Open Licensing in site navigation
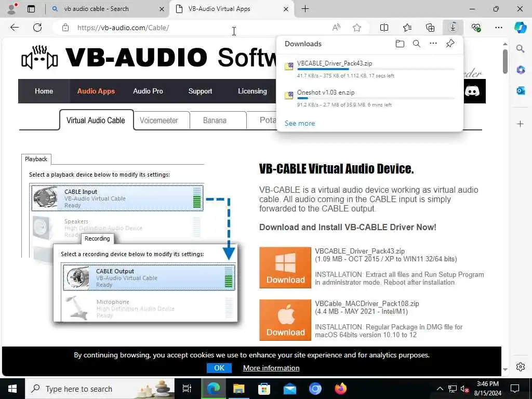This screenshot has height=399, width=532. [x=252, y=91]
